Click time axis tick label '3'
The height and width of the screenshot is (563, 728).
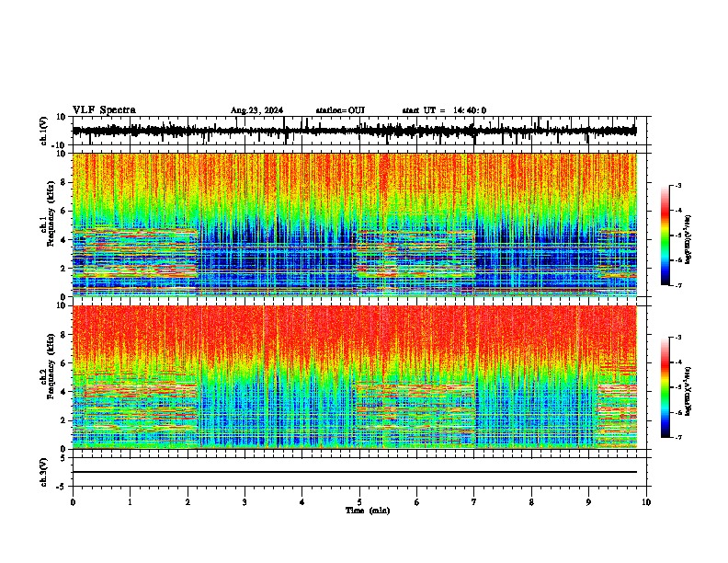tap(245, 502)
